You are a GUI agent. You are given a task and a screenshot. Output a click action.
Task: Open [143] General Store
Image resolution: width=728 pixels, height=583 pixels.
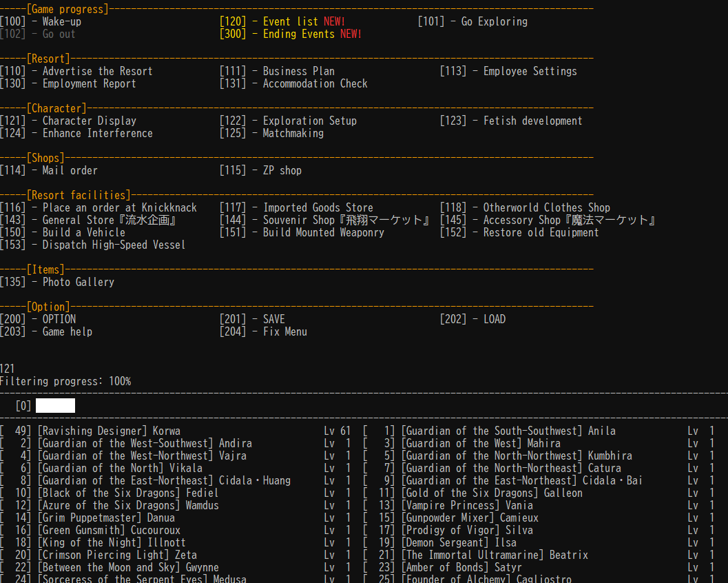[88, 221]
